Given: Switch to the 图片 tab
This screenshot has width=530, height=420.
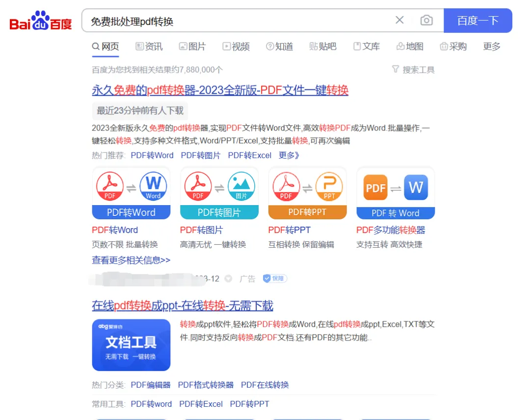Looking at the screenshot, I should (x=192, y=46).
